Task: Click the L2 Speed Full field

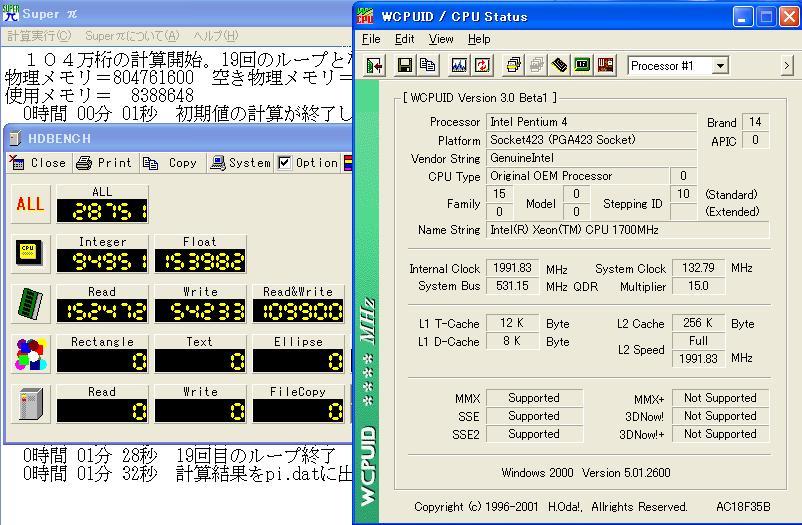Action: point(698,341)
